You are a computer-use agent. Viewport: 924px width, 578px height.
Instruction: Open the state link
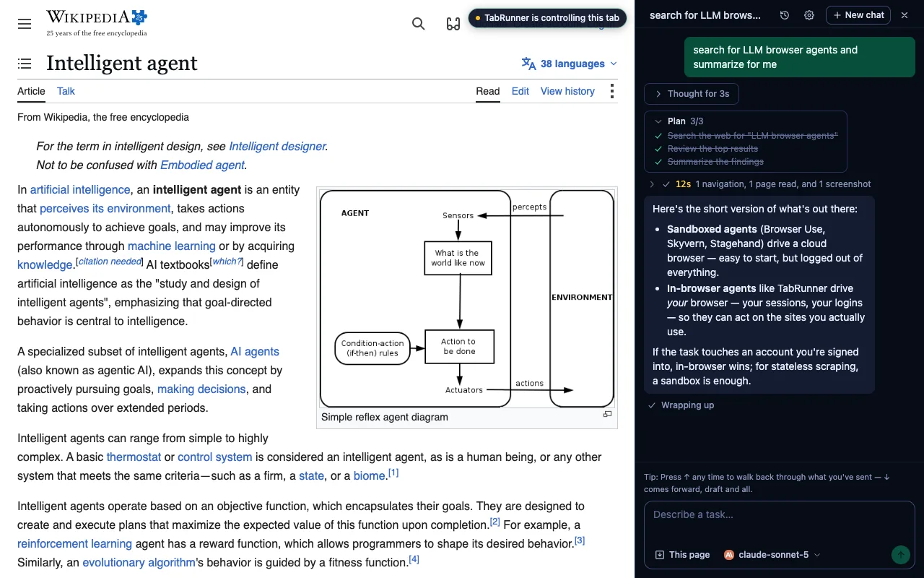click(x=311, y=475)
